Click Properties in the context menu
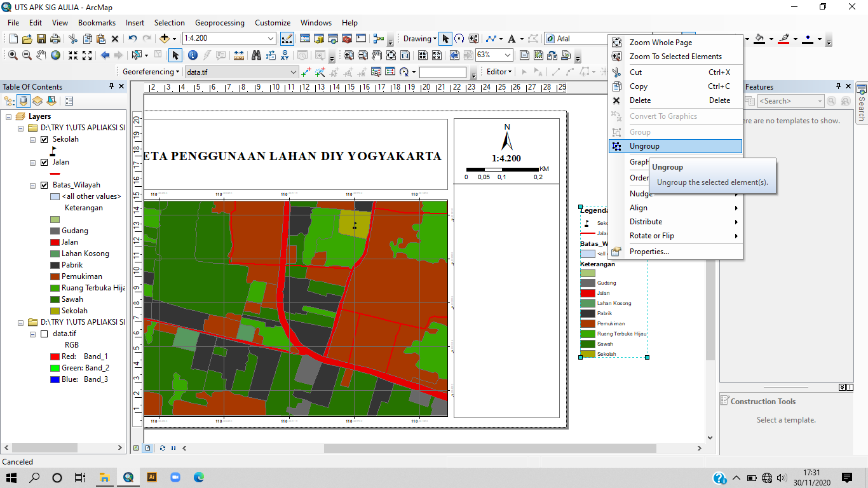The image size is (868, 488). (x=649, y=252)
